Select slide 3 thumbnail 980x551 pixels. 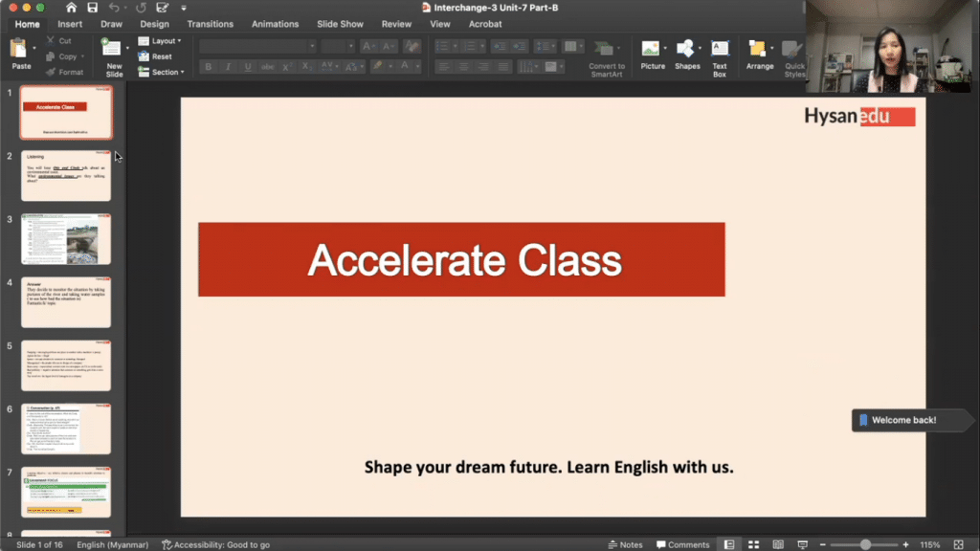coord(66,238)
